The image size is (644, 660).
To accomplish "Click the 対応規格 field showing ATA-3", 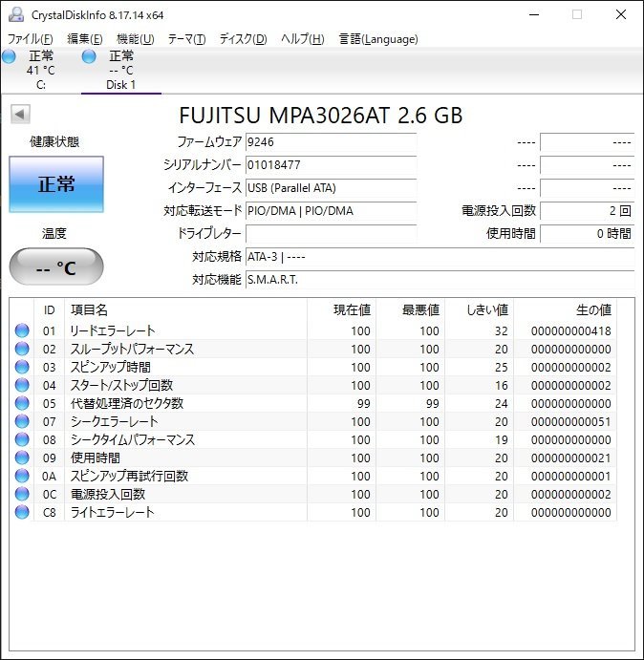I will pos(440,257).
